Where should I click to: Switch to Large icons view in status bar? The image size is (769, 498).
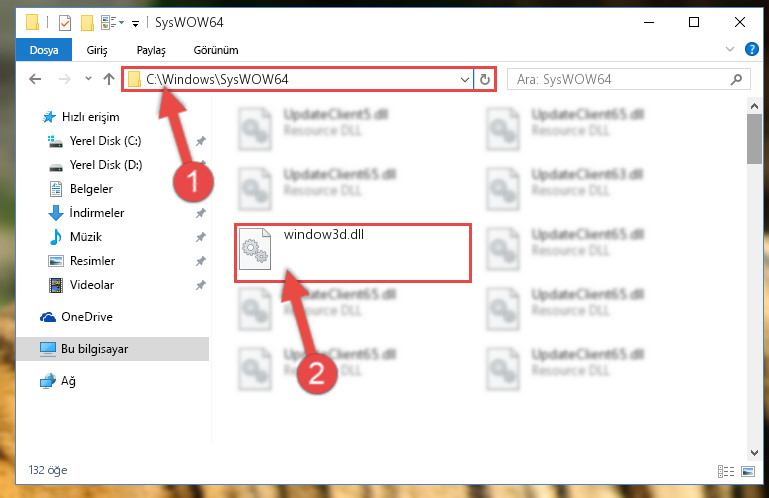pos(748,472)
